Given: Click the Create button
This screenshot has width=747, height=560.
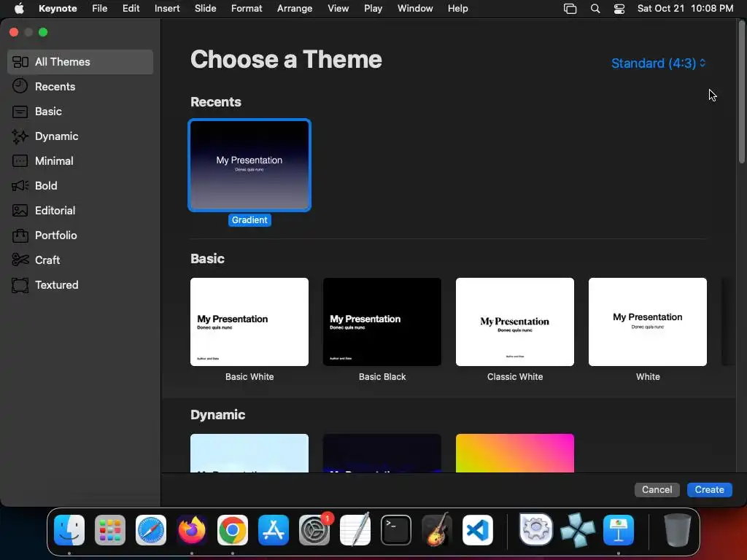Looking at the screenshot, I should (x=709, y=489).
